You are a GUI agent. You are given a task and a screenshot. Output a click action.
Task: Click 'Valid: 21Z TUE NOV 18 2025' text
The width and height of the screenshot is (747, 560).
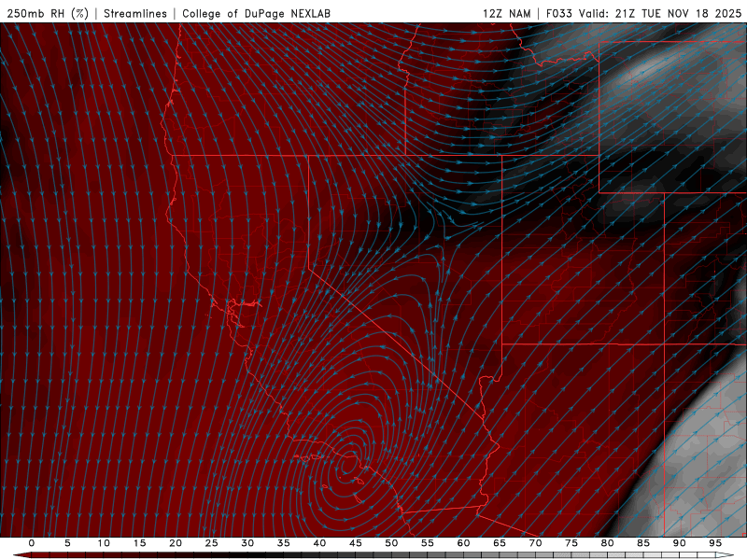[x=660, y=13]
